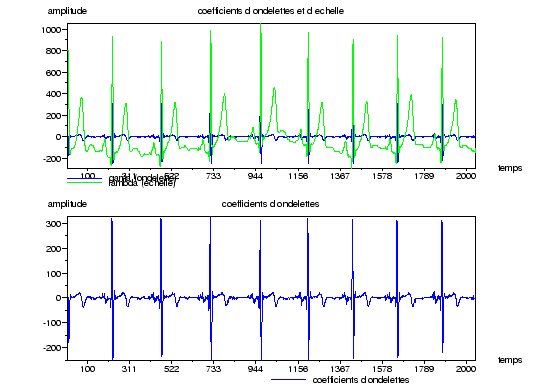Click x-axis tick 1367 on upper chart

point(340,177)
